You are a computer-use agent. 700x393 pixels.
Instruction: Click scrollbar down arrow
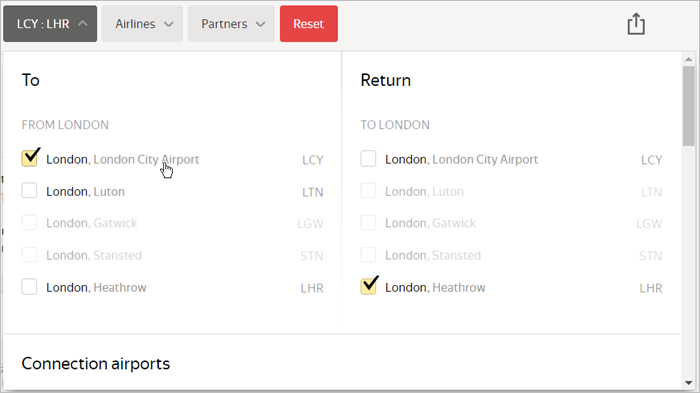tap(688, 383)
